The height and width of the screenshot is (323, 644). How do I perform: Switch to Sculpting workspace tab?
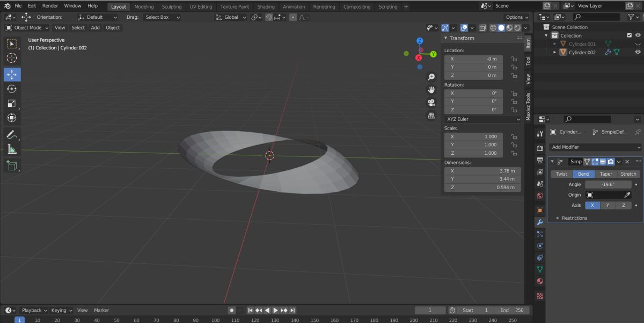click(x=172, y=6)
